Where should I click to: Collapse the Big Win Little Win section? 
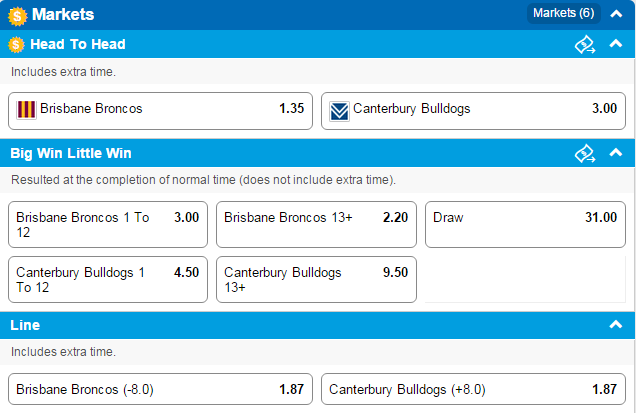[x=616, y=152]
